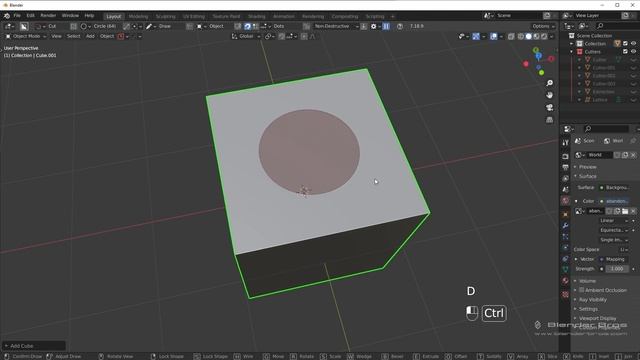
Task: Expand the Cutters collection
Action: click(572, 52)
